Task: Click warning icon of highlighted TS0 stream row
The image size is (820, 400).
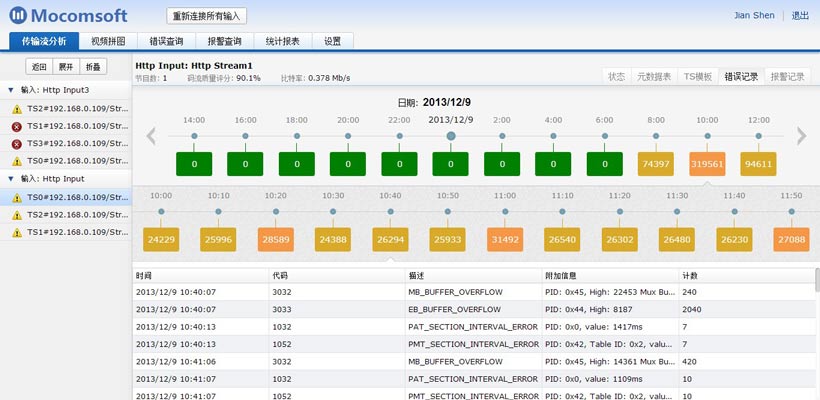Action: pos(17,198)
